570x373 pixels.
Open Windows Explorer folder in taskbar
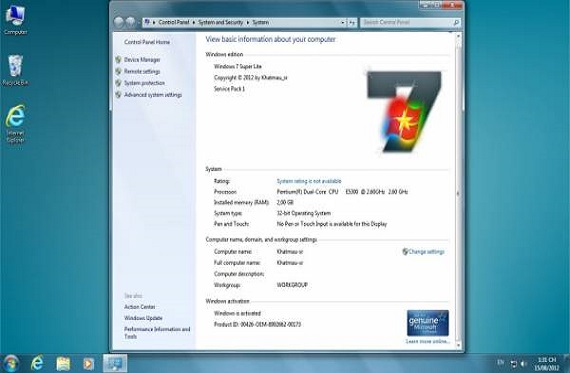63,363
